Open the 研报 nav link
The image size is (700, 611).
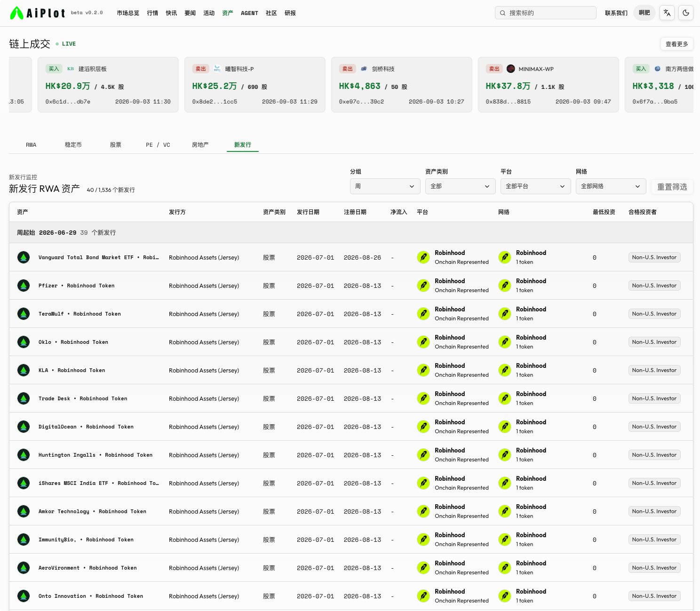[290, 13]
